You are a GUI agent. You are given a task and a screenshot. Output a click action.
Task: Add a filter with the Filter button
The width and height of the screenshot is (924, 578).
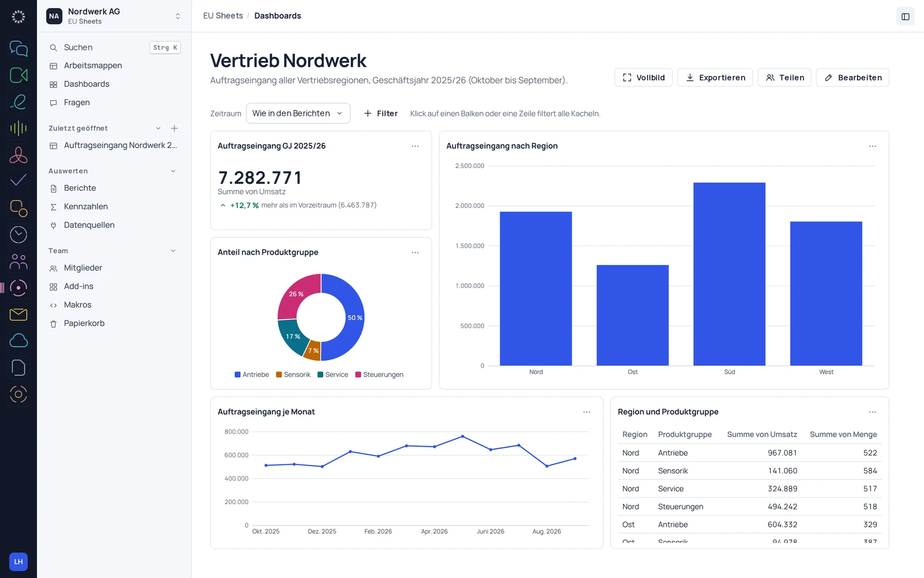point(381,113)
